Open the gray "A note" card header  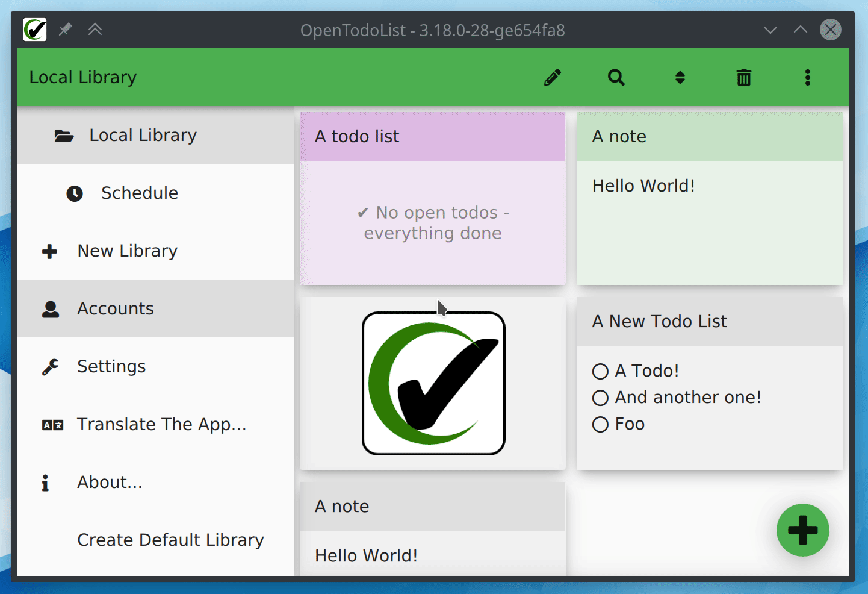click(x=433, y=507)
